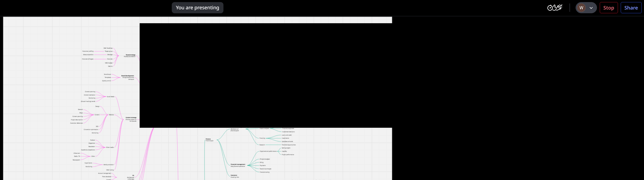
Task: Click the 'Subsidies en funds' node
Action: tap(287, 142)
